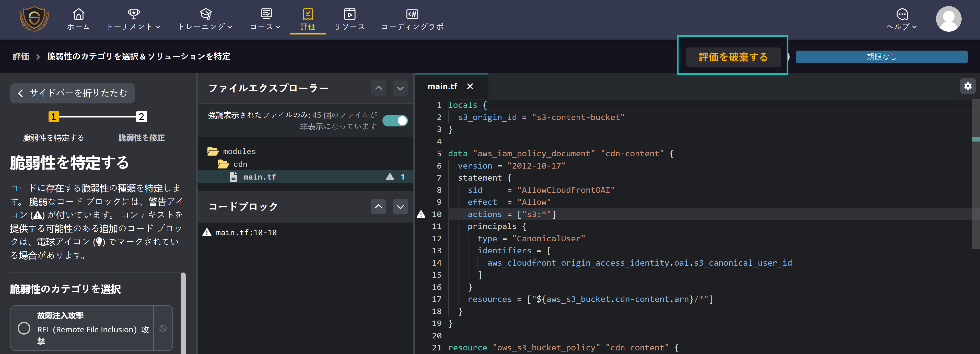
Task: Go to ホーム in navigation
Action: click(x=78, y=19)
